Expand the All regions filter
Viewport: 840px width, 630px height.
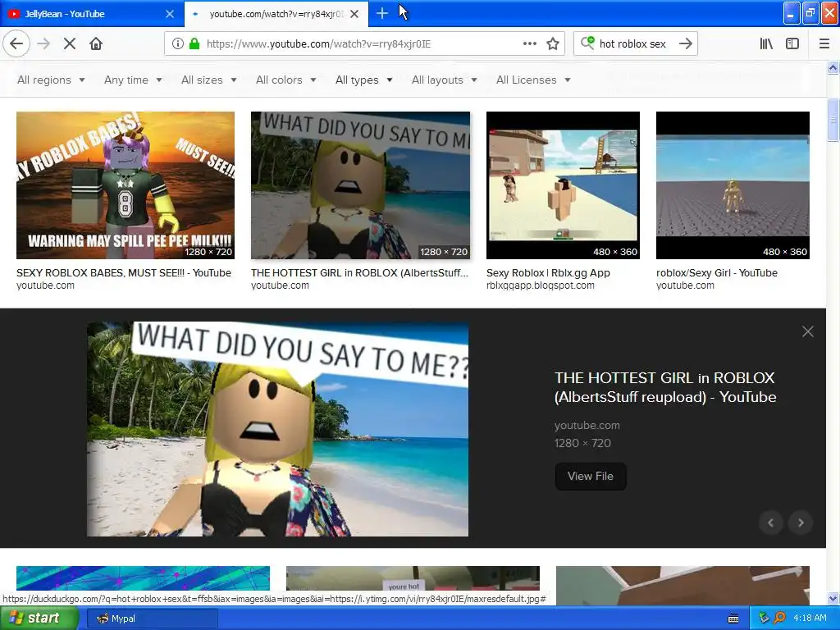[51, 80]
